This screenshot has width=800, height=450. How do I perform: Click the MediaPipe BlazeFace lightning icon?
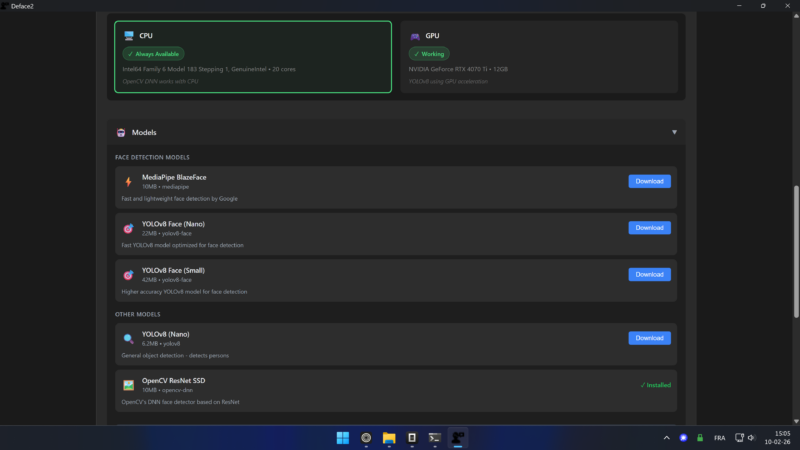(129, 182)
